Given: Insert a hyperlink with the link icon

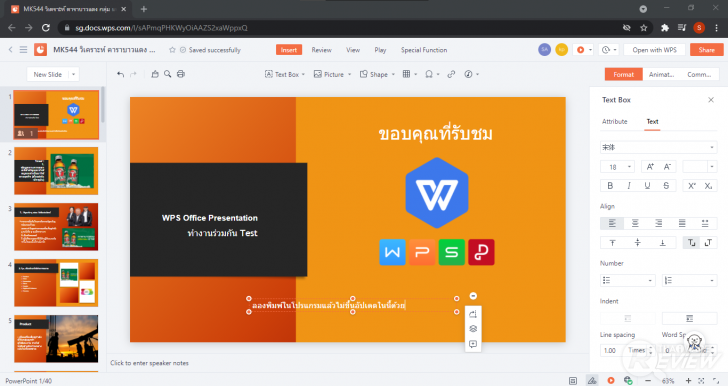Looking at the screenshot, I should click(451, 74).
